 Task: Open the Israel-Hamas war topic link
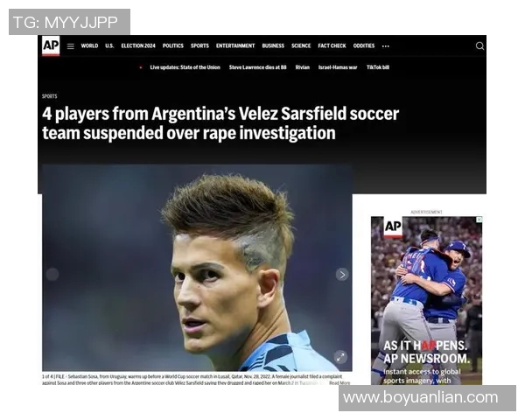pyautogui.click(x=338, y=67)
